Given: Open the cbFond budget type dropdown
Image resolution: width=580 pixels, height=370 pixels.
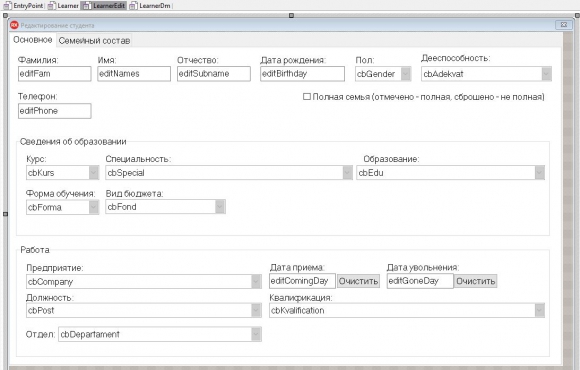Looking at the screenshot, I should 165,207.
